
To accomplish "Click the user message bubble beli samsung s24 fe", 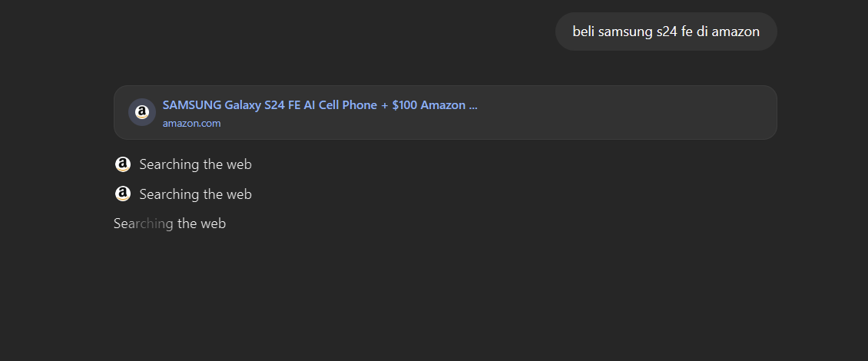I will [666, 31].
